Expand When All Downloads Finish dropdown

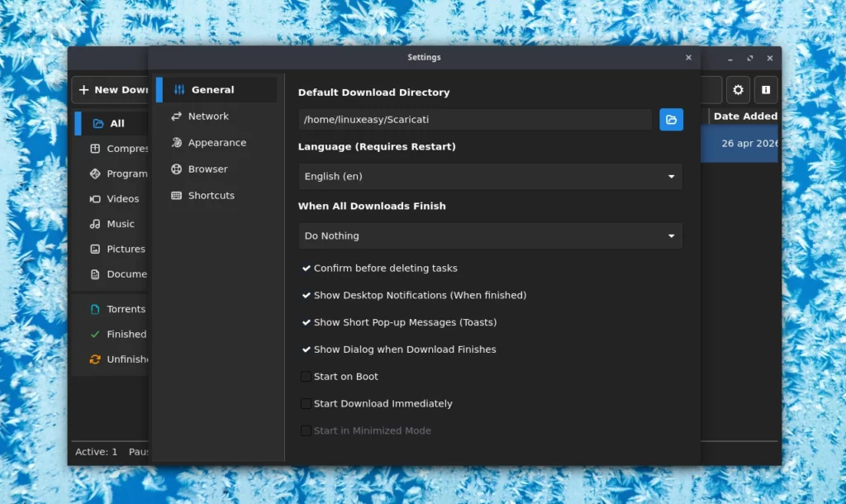point(490,235)
